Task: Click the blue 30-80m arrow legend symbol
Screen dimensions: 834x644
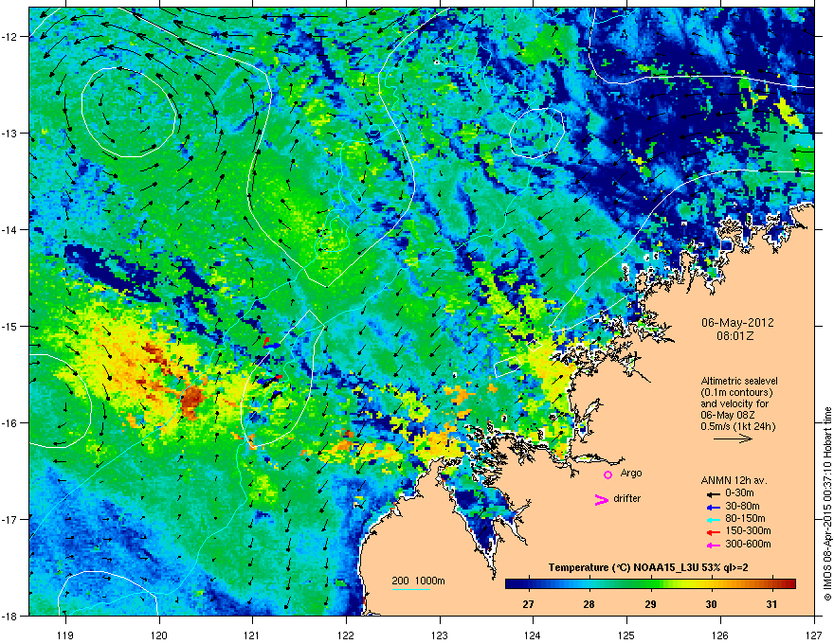Action: (714, 507)
